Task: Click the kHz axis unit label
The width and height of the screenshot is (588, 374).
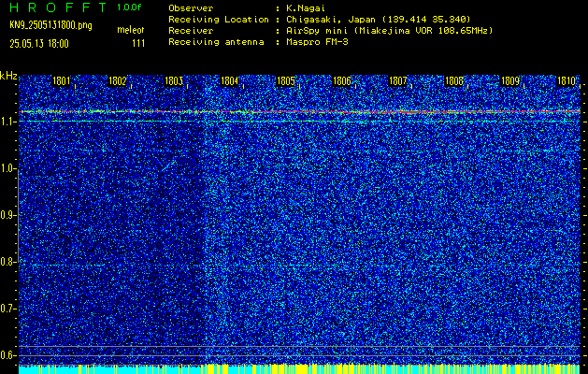Action: [x=8, y=76]
